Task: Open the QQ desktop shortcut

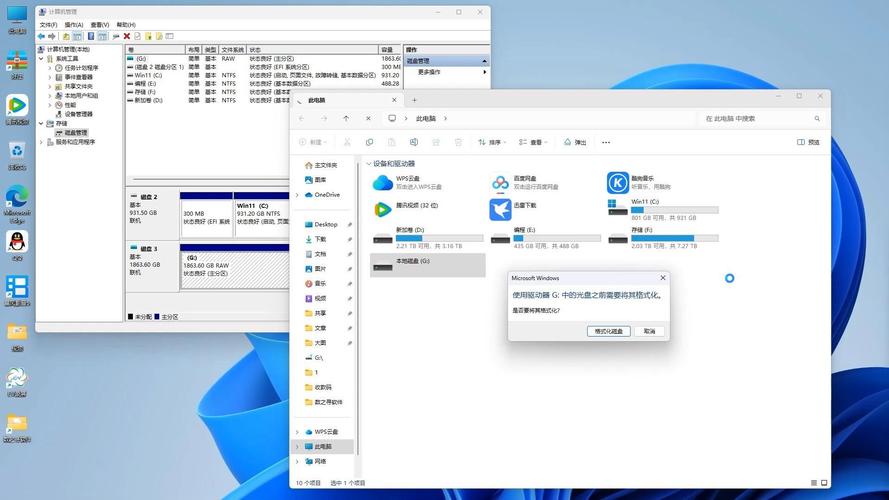Action: [17, 243]
